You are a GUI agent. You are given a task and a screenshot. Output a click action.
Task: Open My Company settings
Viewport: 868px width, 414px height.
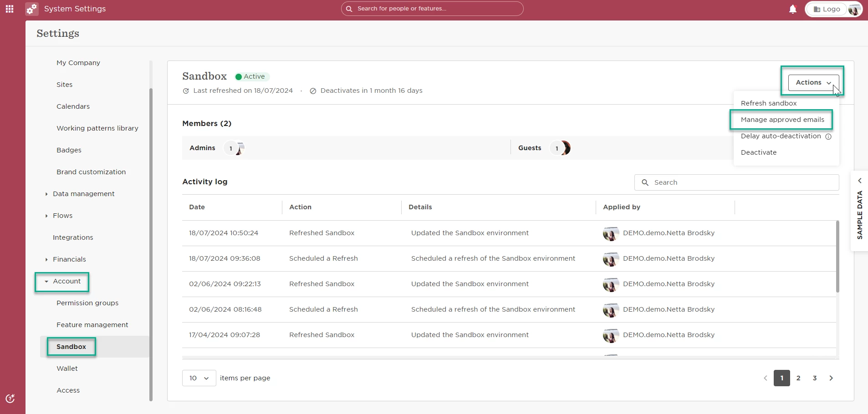[x=78, y=63]
